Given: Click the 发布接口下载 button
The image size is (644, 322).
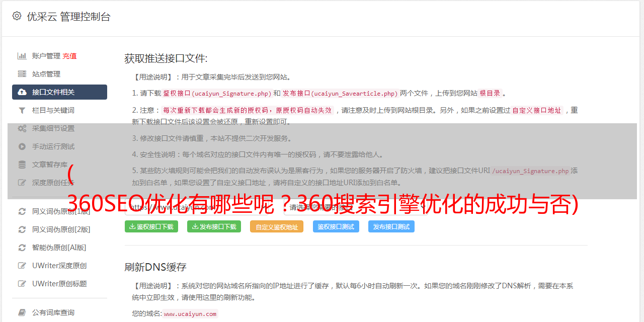Looking at the screenshot, I should point(214,226).
